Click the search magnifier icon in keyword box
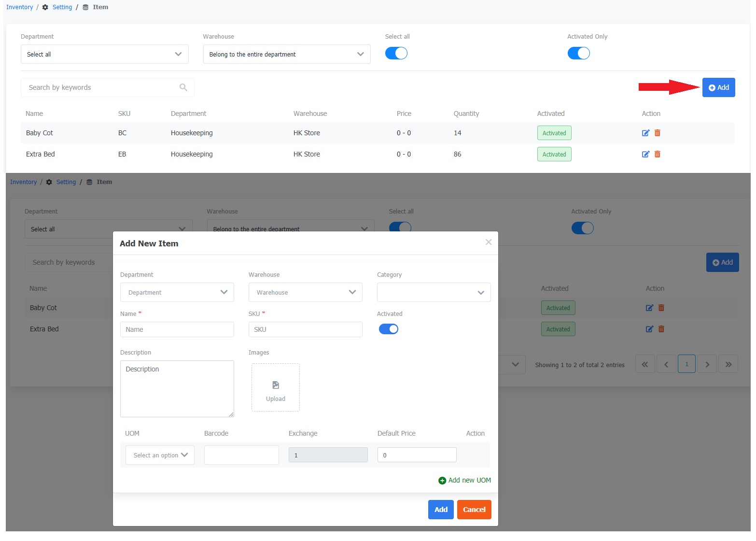The width and height of the screenshot is (756, 541). point(183,87)
